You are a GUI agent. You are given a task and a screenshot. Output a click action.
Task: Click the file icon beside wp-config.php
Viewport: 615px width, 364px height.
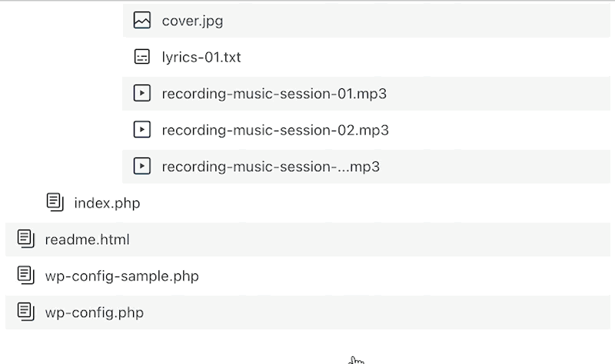[x=25, y=312]
